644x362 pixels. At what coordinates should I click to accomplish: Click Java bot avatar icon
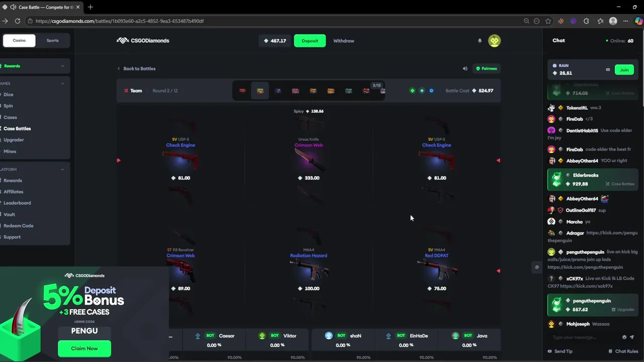coord(455,335)
